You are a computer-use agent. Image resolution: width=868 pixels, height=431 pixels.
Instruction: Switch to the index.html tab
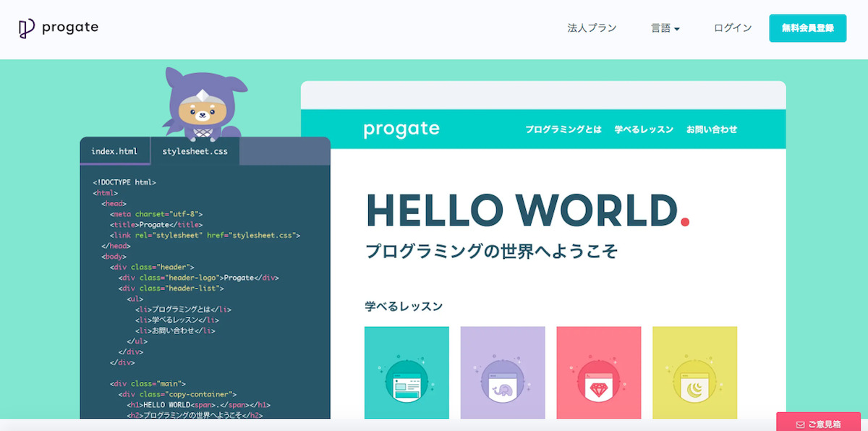(114, 151)
